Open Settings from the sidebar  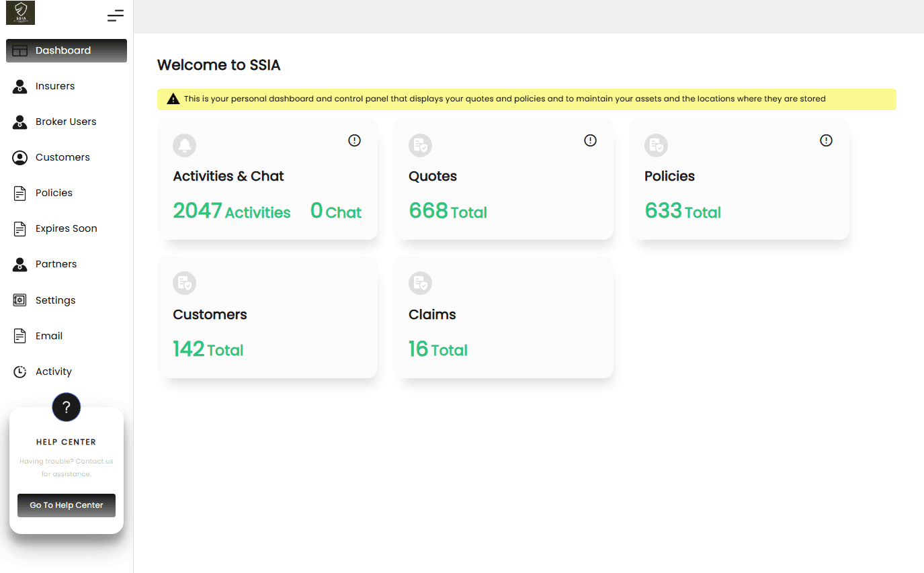pyautogui.click(x=55, y=300)
